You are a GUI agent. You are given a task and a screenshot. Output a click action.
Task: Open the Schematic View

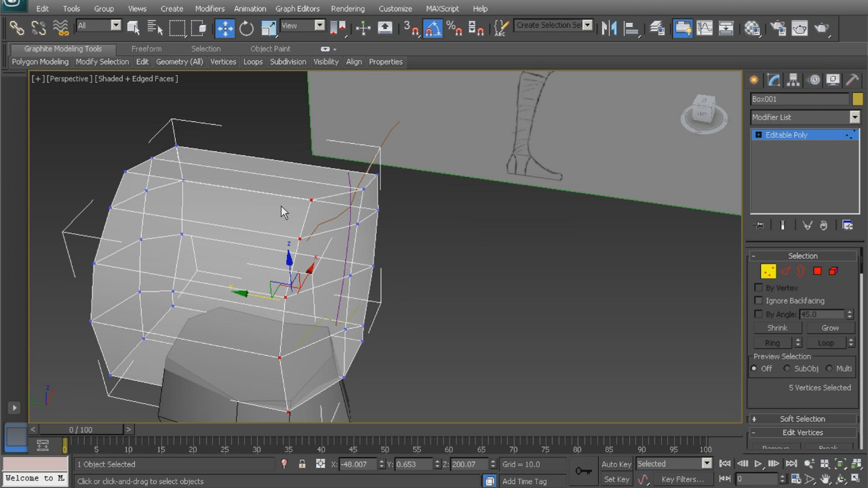[726, 28]
